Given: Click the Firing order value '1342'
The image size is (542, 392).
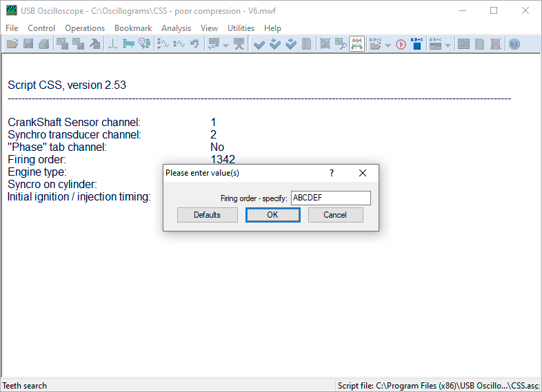Looking at the screenshot, I should (x=223, y=159).
